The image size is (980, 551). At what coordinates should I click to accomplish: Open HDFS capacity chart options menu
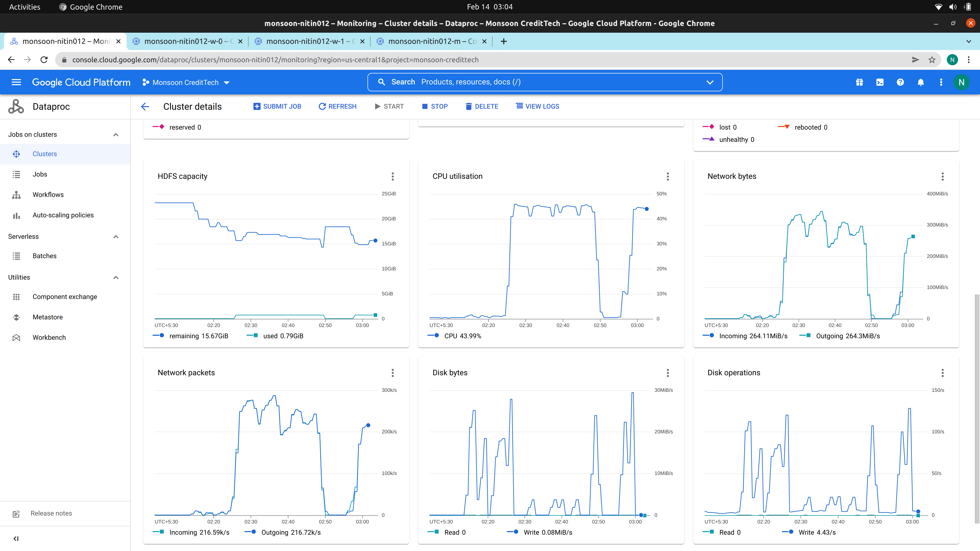393,177
